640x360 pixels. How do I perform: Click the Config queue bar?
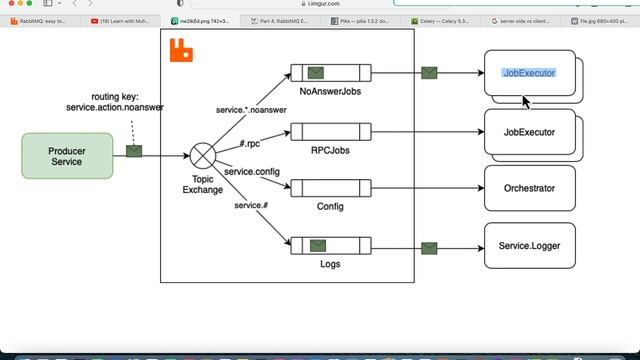(x=331, y=188)
